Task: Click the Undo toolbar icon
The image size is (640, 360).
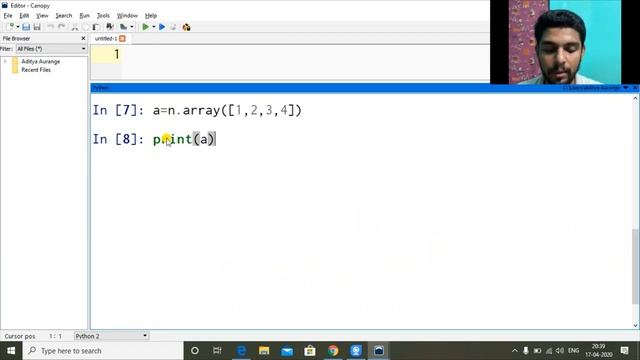Action: (x=50, y=27)
